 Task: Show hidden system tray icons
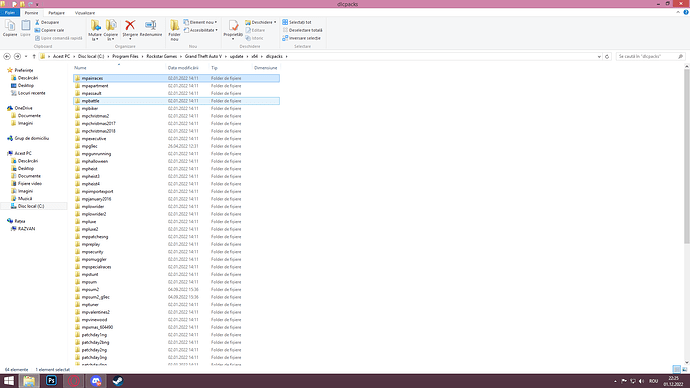pos(615,381)
